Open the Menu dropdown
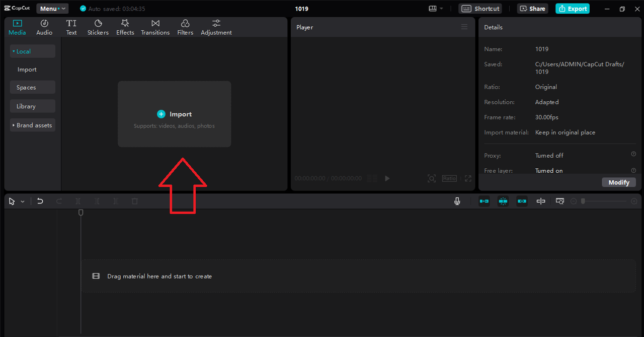The width and height of the screenshot is (644, 337). (53, 9)
